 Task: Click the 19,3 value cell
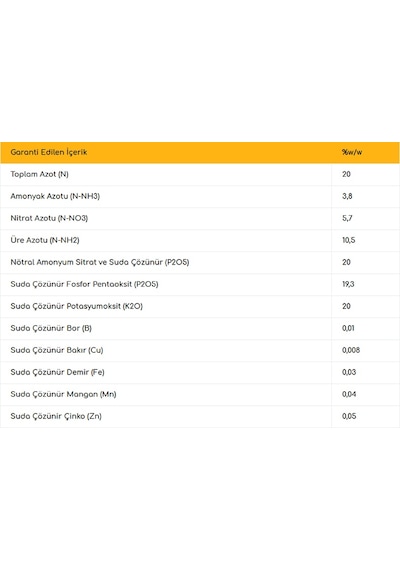point(365,285)
